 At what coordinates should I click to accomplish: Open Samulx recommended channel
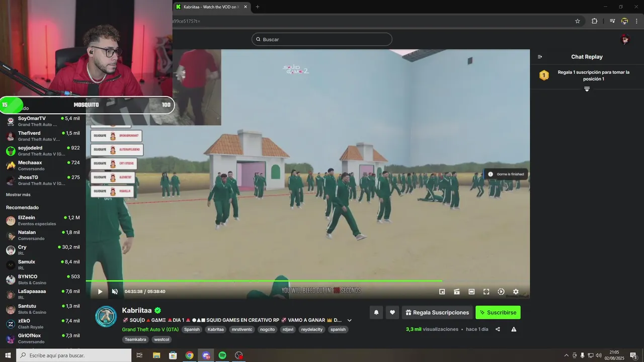(x=43, y=264)
